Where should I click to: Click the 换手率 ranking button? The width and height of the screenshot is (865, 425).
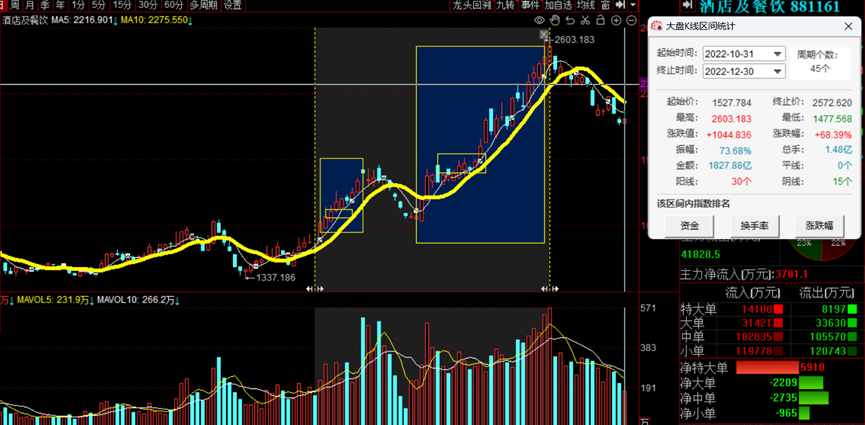click(x=755, y=226)
